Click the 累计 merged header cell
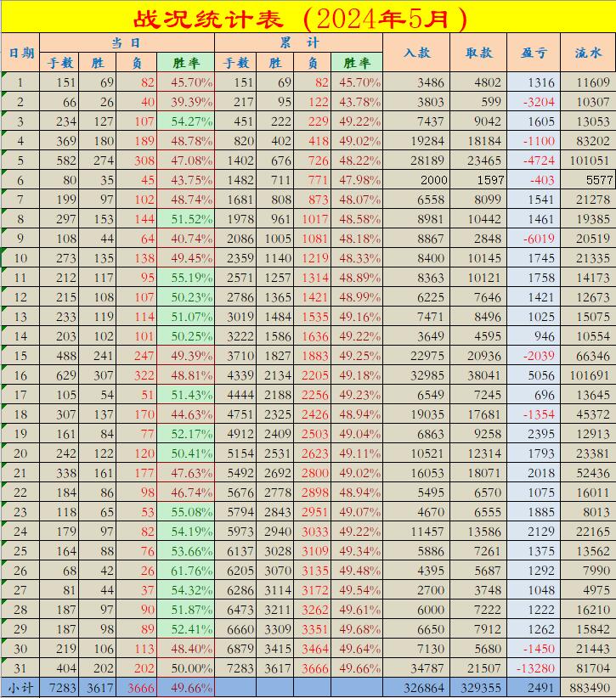 pyautogui.click(x=298, y=42)
